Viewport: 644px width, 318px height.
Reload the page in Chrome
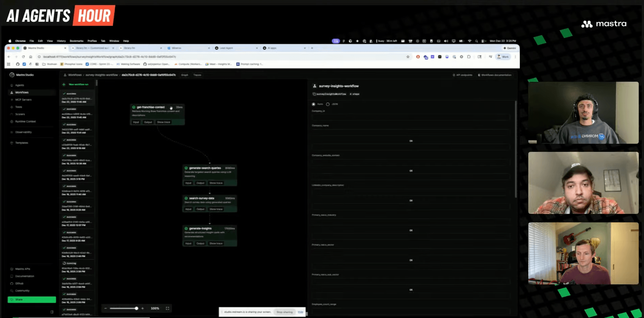click(x=23, y=57)
